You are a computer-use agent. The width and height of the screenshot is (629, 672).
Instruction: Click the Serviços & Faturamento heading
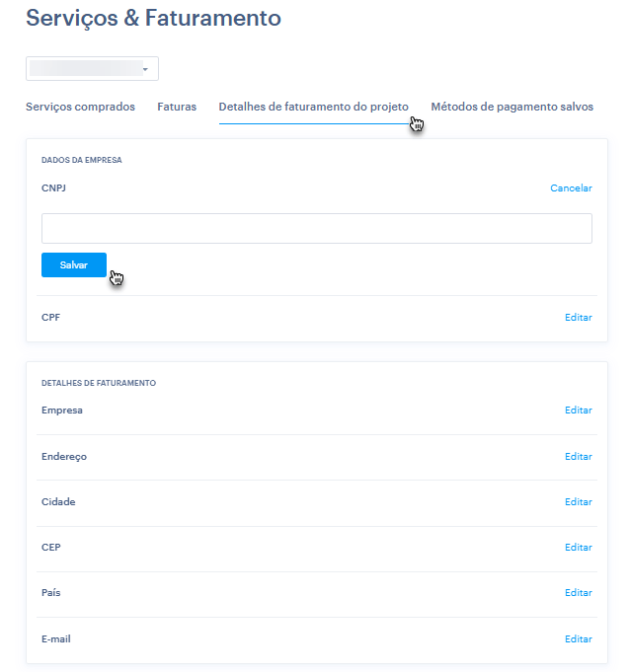[x=153, y=18]
